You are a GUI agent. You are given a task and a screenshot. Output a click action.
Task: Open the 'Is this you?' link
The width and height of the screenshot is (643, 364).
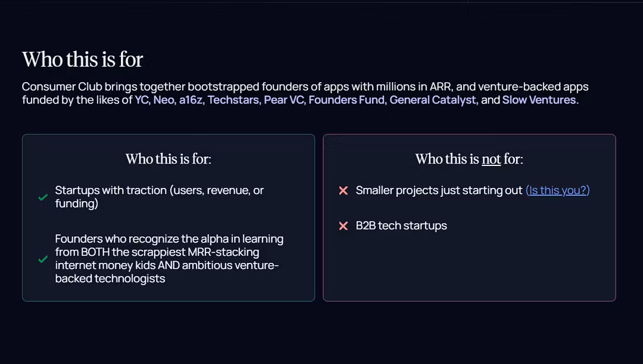click(x=558, y=190)
